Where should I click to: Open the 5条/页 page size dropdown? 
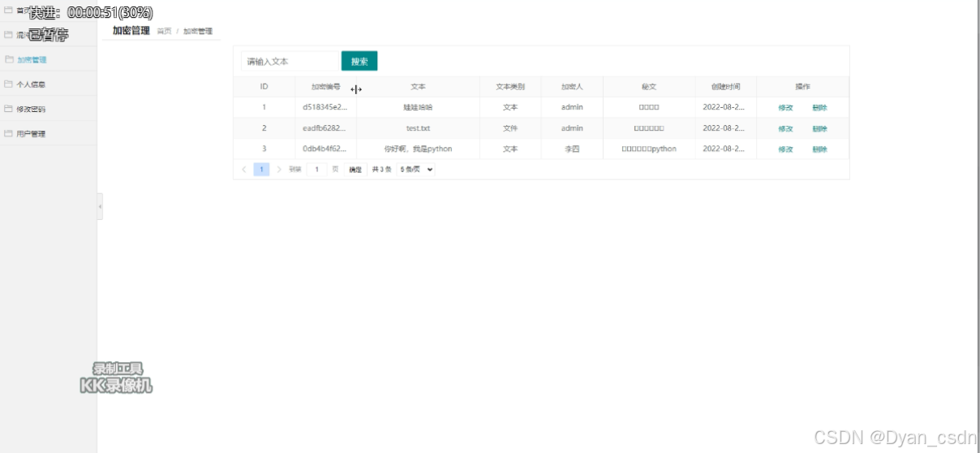(416, 170)
